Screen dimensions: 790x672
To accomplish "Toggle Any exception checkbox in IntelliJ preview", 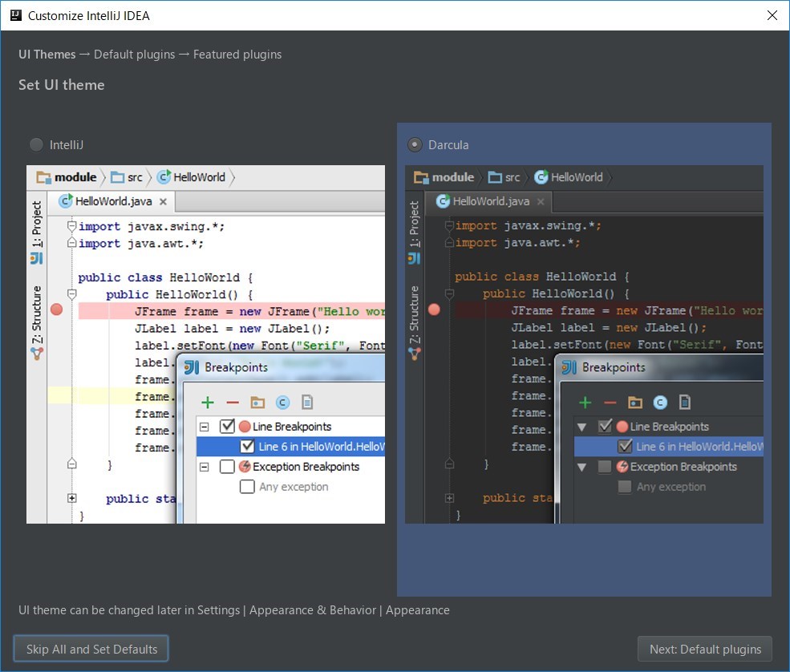I will pos(247,487).
